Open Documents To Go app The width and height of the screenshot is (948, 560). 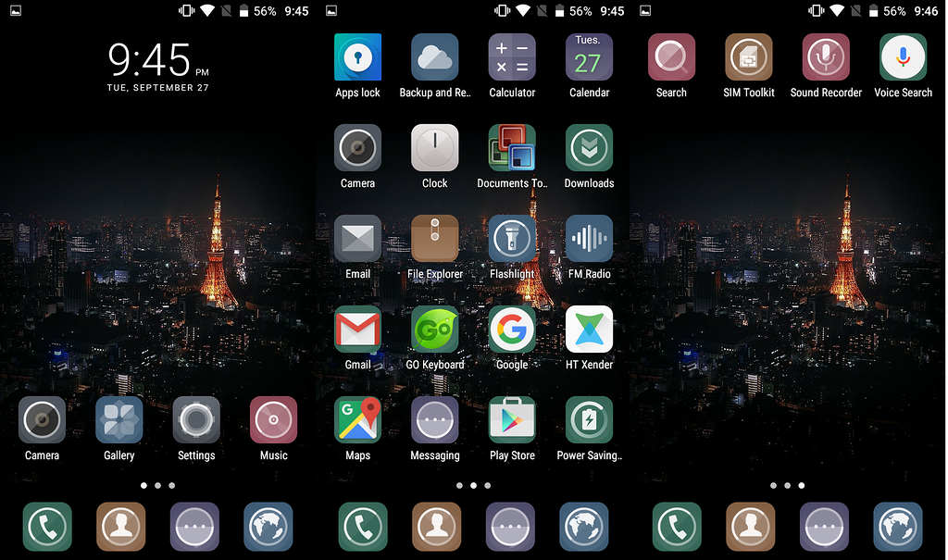coord(512,148)
